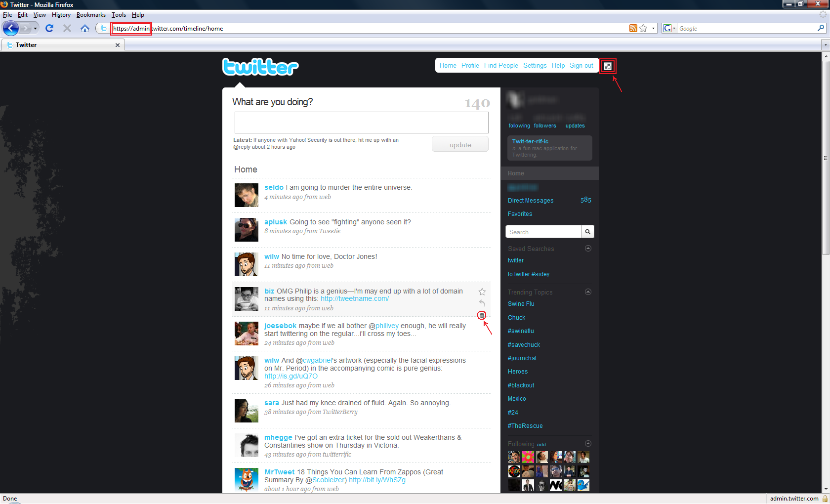Screen dimensions: 830x504
Task: Click the What are you doing text box
Action: 361,123
